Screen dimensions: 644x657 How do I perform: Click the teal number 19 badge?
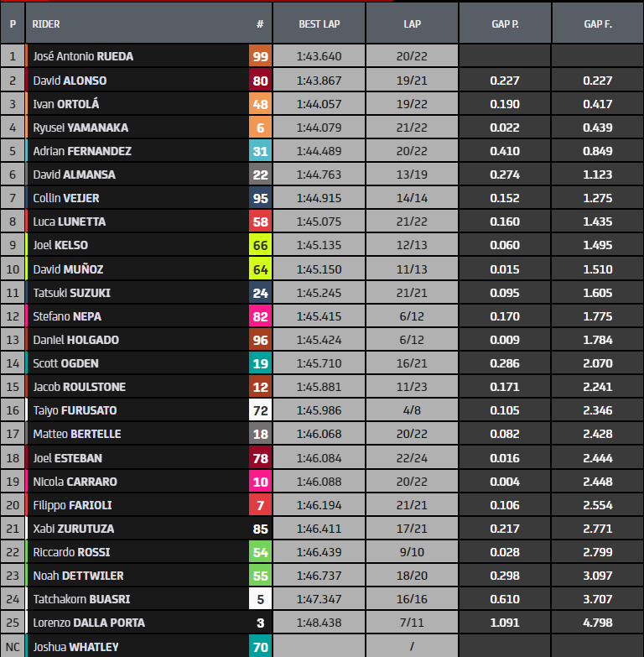click(260, 363)
